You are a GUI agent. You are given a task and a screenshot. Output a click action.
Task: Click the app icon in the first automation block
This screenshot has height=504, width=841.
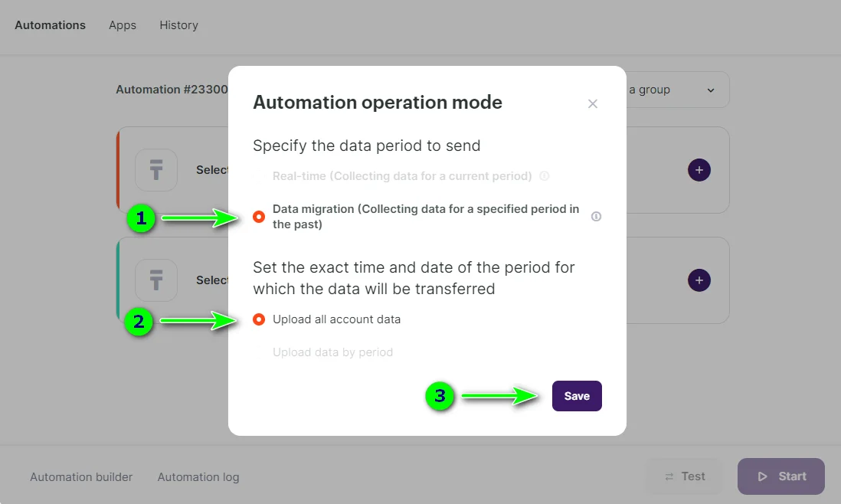(156, 170)
